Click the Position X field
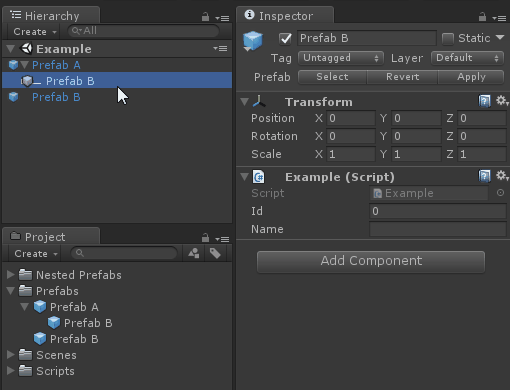The height and width of the screenshot is (390, 510). tap(351, 118)
